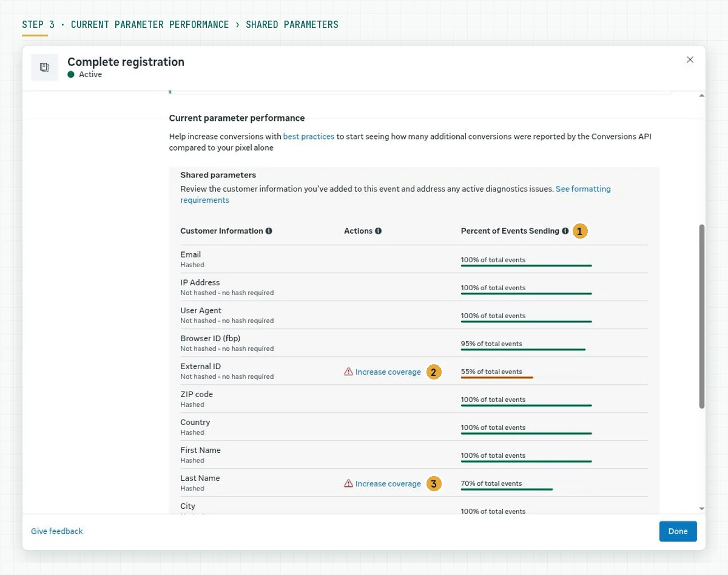The width and height of the screenshot is (728, 575).
Task: Click the Percent of Events Sending info icon
Action: [565, 231]
